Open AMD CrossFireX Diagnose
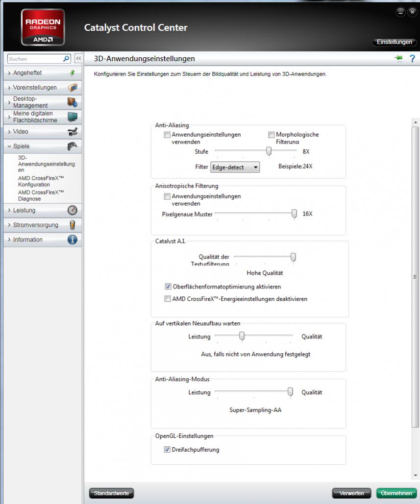420x504 pixels. tap(41, 195)
